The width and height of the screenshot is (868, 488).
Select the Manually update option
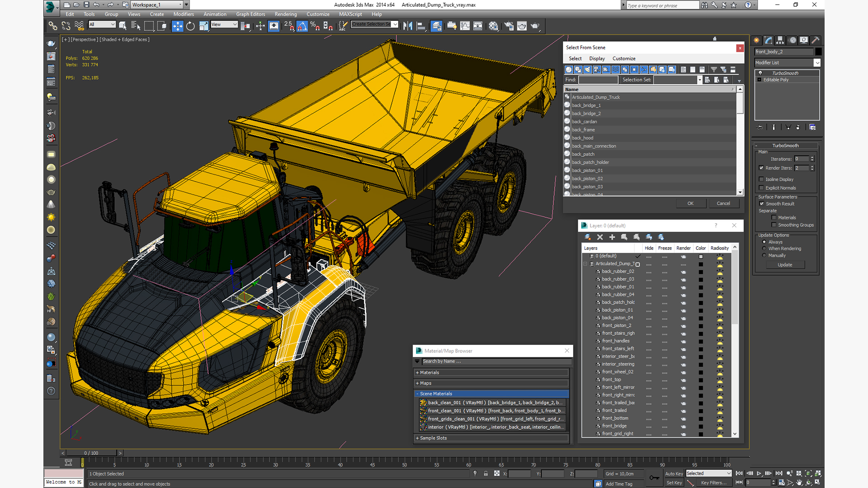point(764,255)
